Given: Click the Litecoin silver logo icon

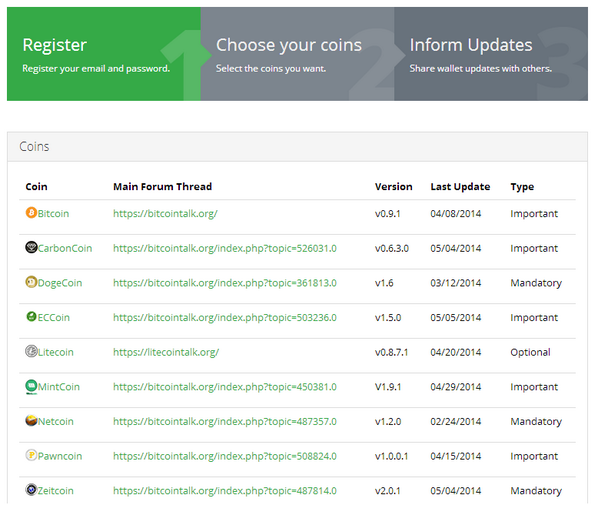Looking at the screenshot, I should [x=31, y=351].
